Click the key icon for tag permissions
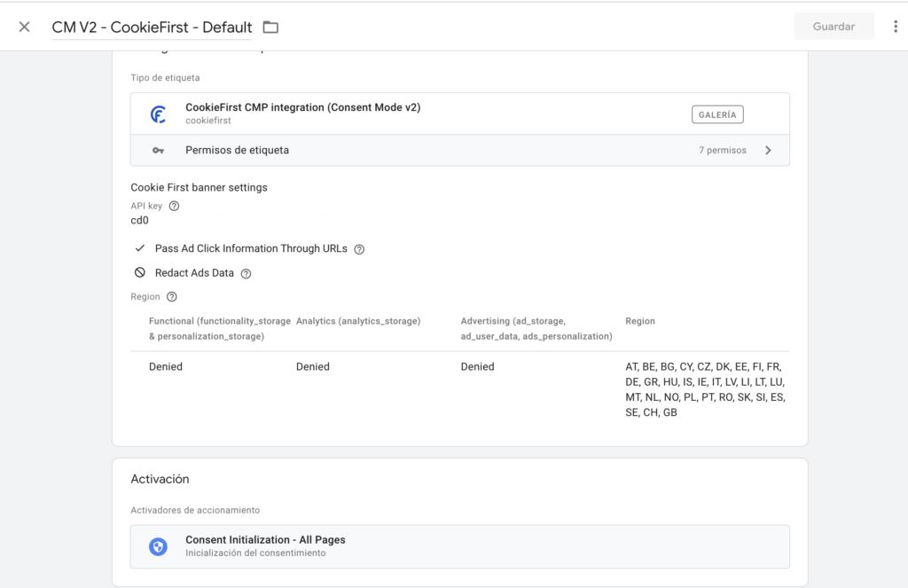The image size is (908, 588). tap(158, 151)
